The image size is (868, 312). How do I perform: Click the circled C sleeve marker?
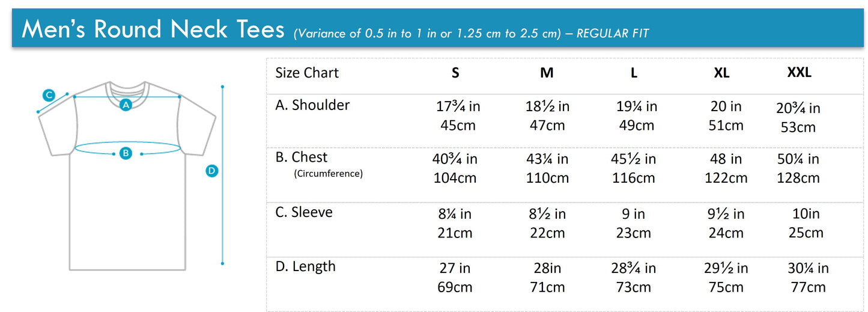pos(49,94)
